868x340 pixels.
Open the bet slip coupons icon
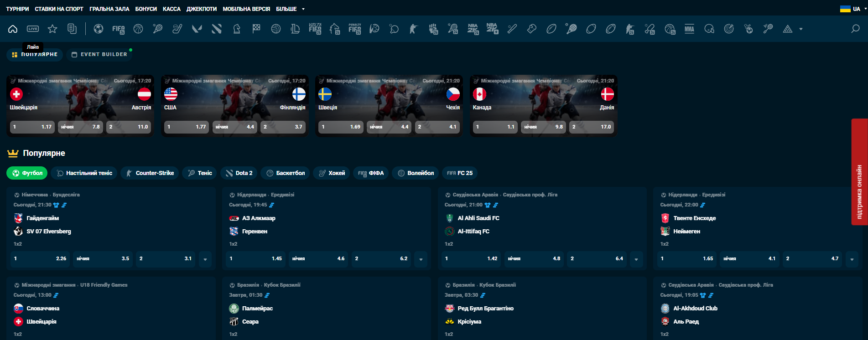[x=72, y=29]
